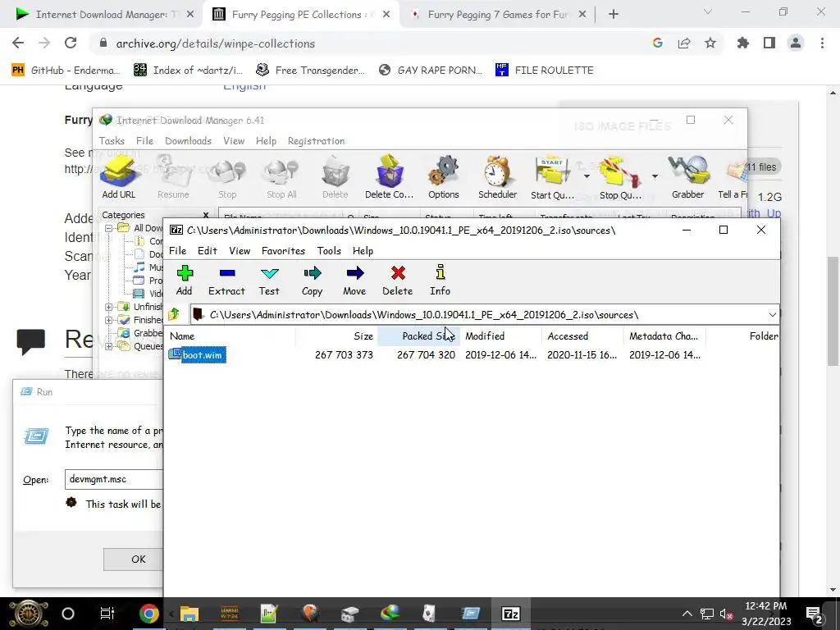Viewport: 840px width, 630px height.
Task: Open the Tasks menu in IDM
Action: (112, 141)
